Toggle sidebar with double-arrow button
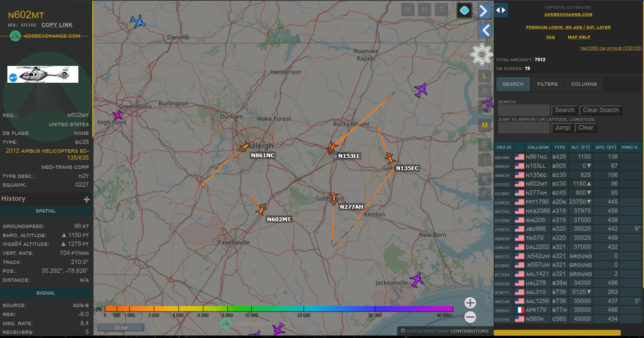This screenshot has height=338, width=644. (x=501, y=10)
